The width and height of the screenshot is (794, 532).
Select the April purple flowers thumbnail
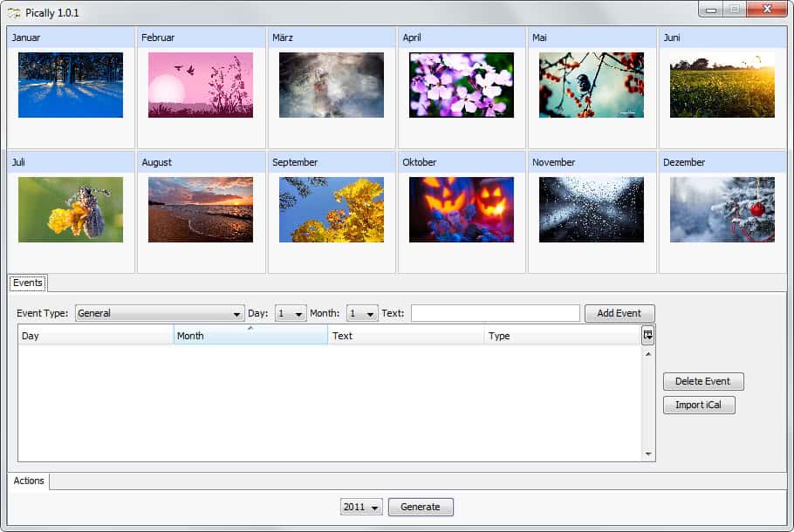point(461,85)
